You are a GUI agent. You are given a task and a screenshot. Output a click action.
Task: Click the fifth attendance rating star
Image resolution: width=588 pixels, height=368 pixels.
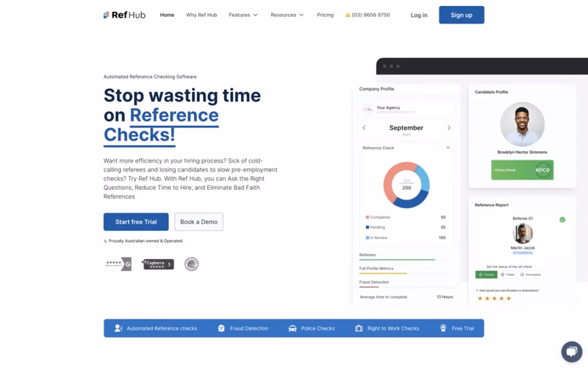pos(509,299)
